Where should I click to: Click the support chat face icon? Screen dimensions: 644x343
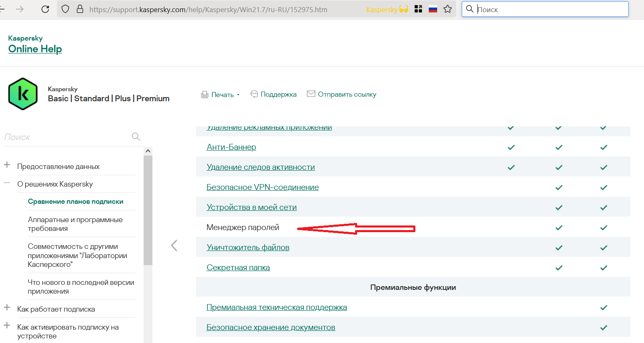tap(254, 94)
